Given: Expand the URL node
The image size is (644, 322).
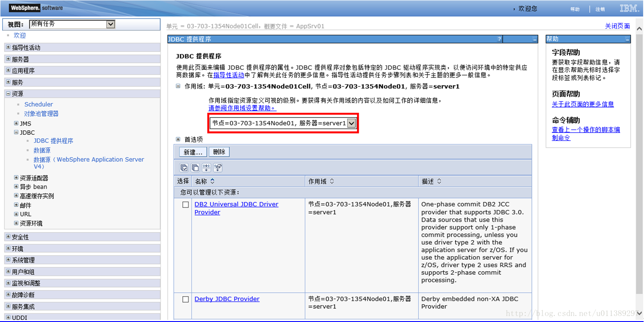Looking at the screenshot, I should 16,214.
